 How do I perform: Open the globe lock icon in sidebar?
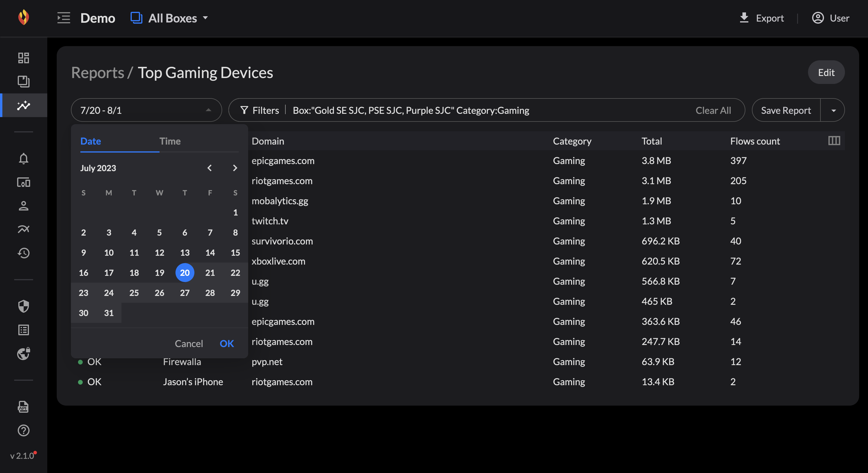pyautogui.click(x=24, y=354)
